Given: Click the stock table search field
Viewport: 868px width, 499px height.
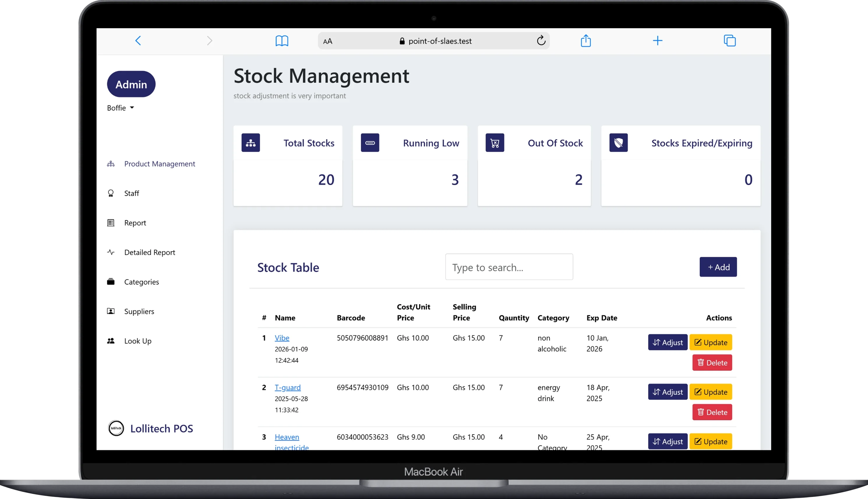Looking at the screenshot, I should coord(509,267).
